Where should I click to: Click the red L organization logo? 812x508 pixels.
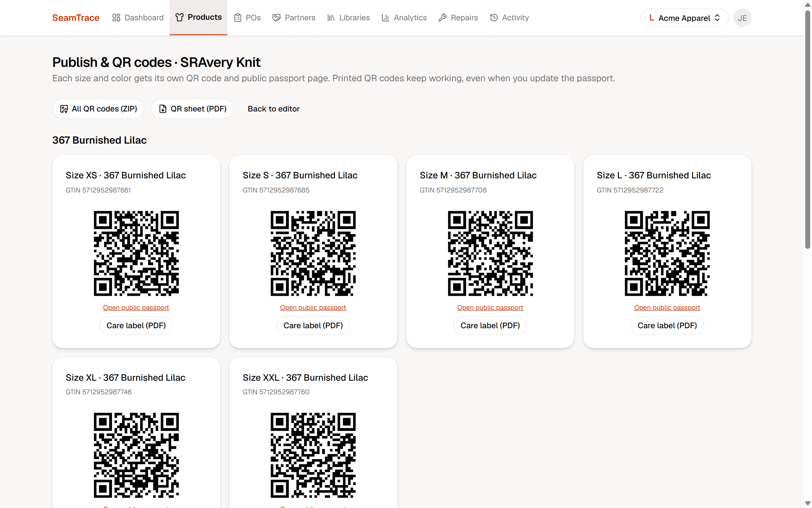pos(652,18)
